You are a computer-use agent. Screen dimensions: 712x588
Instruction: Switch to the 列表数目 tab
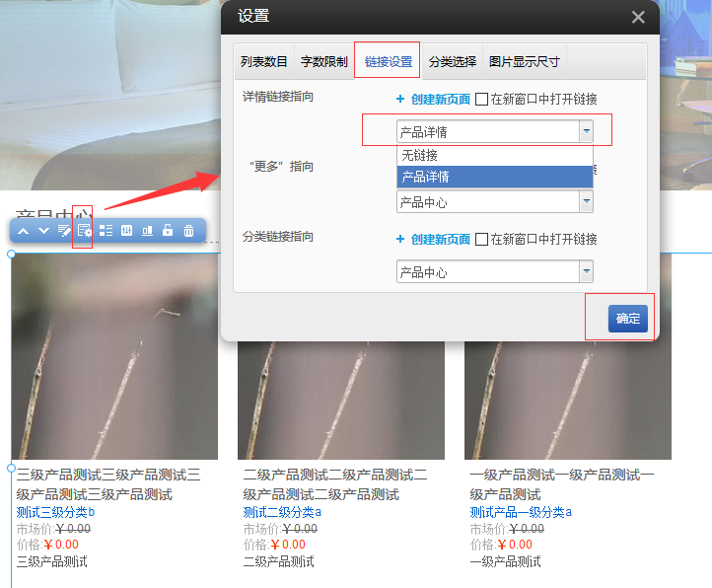point(264,61)
